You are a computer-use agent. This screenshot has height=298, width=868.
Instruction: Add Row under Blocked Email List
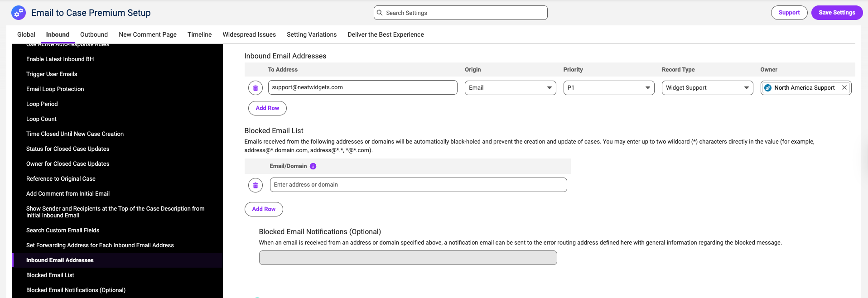(x=264, y=209)
